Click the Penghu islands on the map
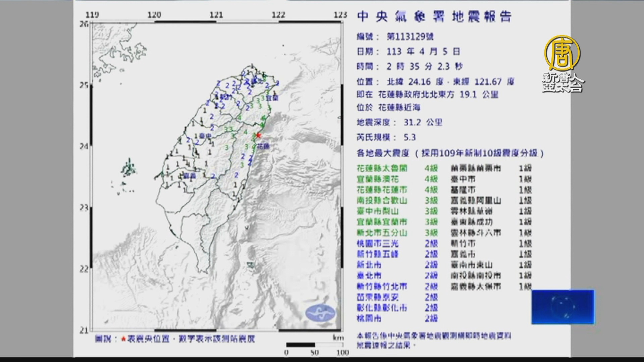 (x=129, y=169)
